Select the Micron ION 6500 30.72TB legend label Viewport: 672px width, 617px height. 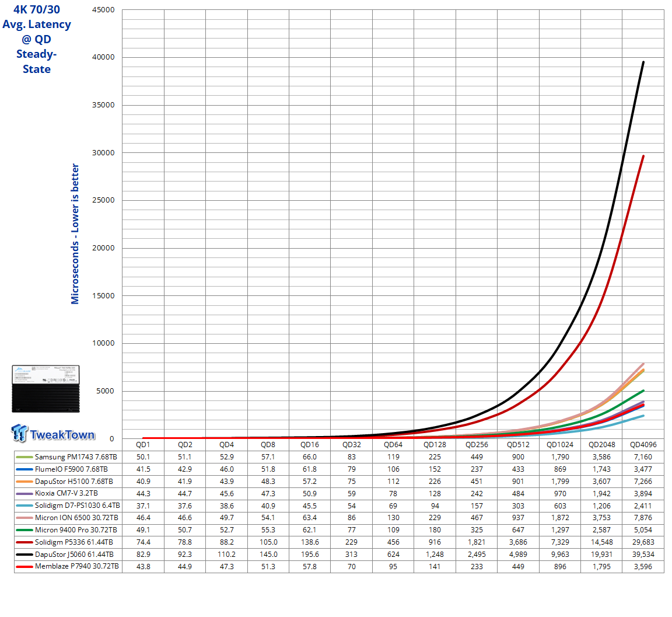(x=77, y=518)
